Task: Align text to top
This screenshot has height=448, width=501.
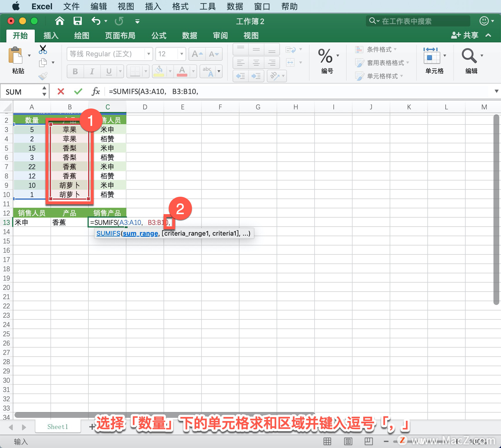Action: (x=241, y=49)
